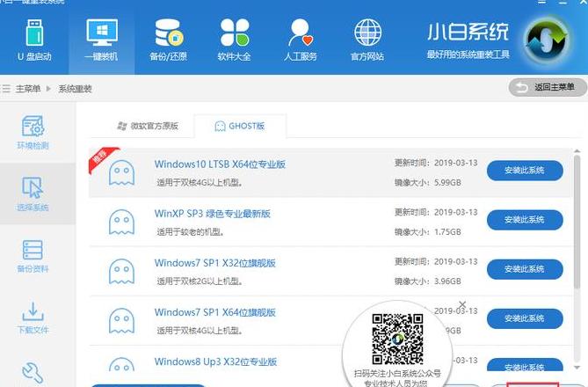Close the QR code popup

(462, 304)
